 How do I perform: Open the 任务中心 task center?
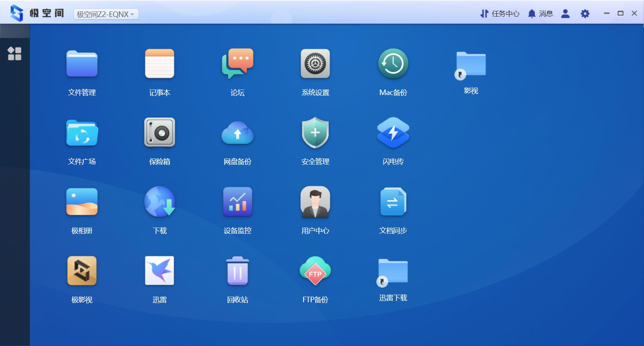point(500,14)
